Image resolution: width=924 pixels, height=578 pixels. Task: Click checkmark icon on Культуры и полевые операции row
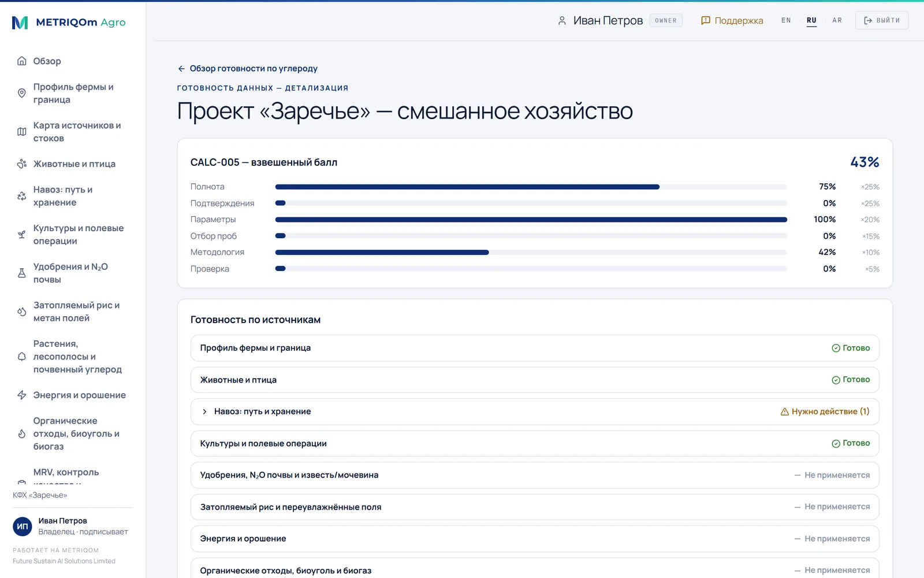(836, 443)
